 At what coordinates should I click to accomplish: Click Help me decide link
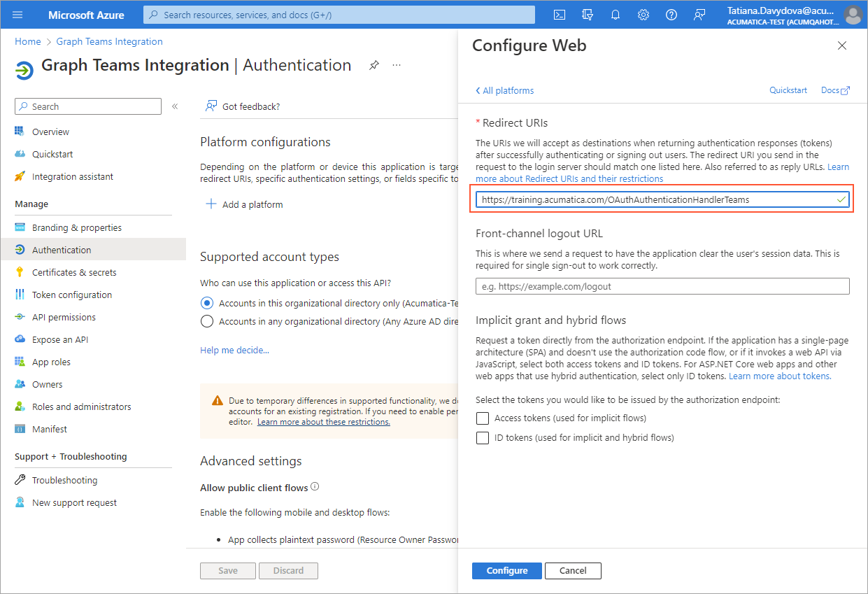click(x=234, y=350)
